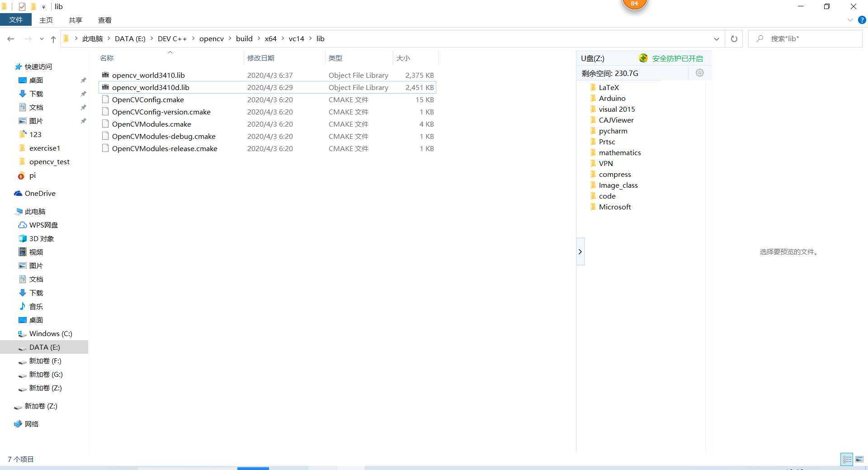Open the 文件 ribbon tab
This screenshot has height=470, width=868.
click(16, 20)
